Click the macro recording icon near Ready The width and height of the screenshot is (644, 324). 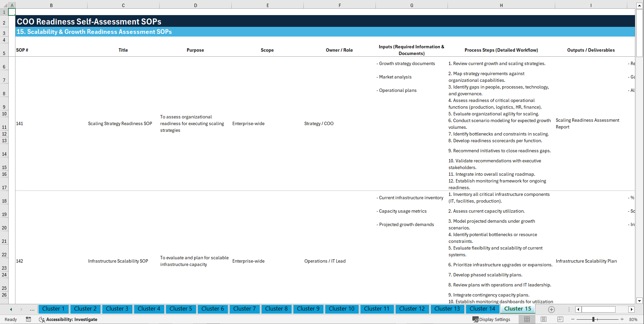click(x=28, y=319)
